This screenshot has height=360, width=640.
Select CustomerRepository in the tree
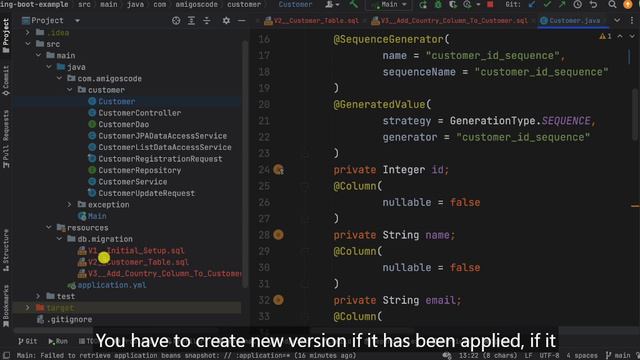pyautogui.click(x=139, y=170)
